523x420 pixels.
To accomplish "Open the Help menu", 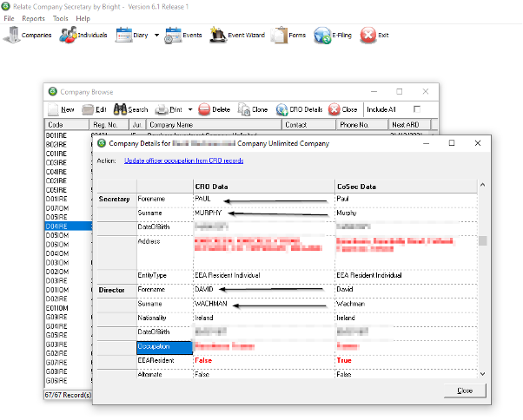I will click(83, 18).
